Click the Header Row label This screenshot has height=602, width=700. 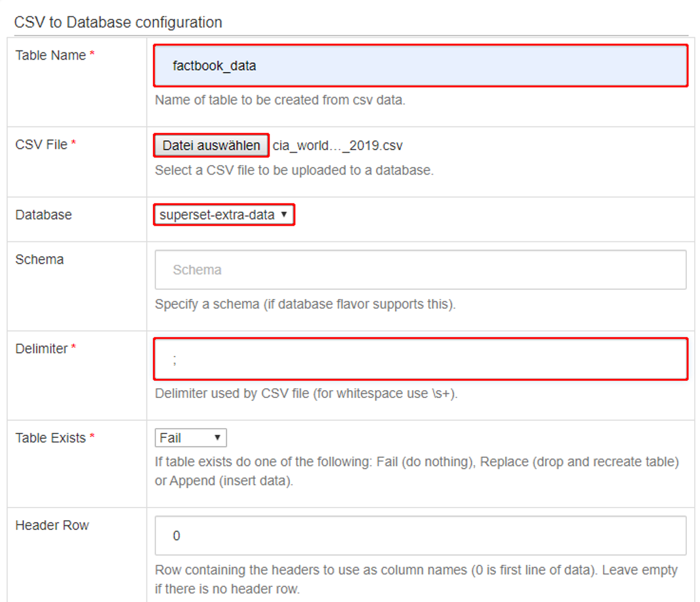click(51, 525)
